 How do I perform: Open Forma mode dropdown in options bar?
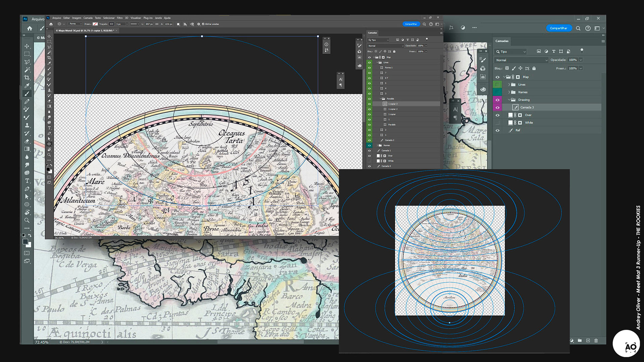(75, 24)
